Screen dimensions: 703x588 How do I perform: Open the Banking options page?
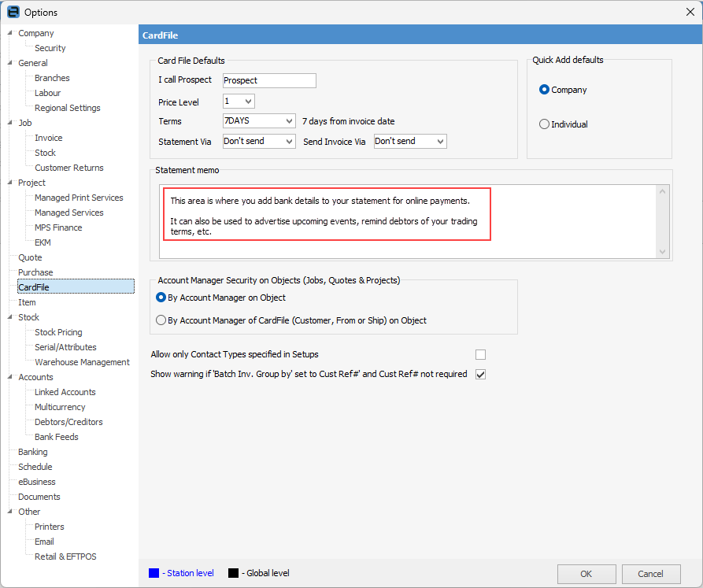click(x=33, y=452)
